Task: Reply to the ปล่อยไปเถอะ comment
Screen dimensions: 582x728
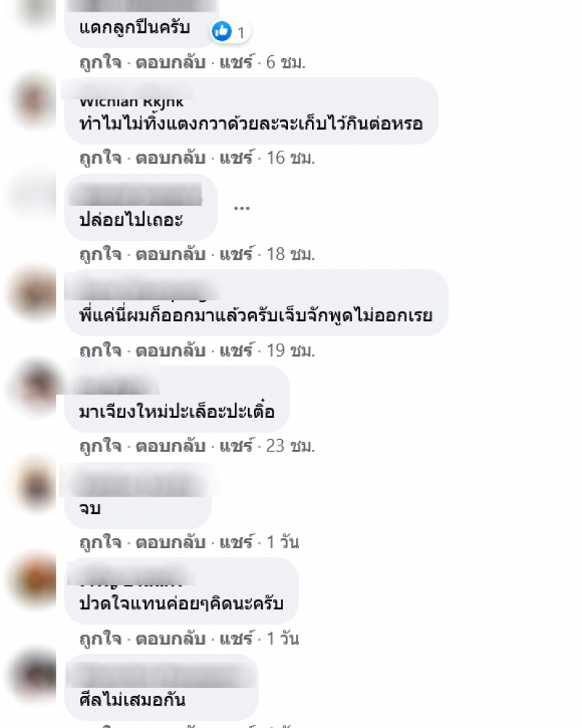Action: [x=170, y=254]
